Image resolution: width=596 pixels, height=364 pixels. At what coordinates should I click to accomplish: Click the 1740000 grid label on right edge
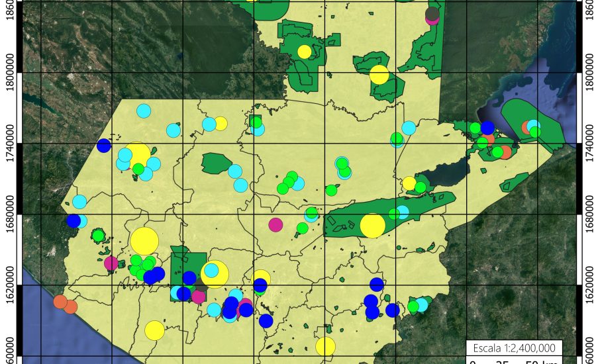click(x=587, y=143)
